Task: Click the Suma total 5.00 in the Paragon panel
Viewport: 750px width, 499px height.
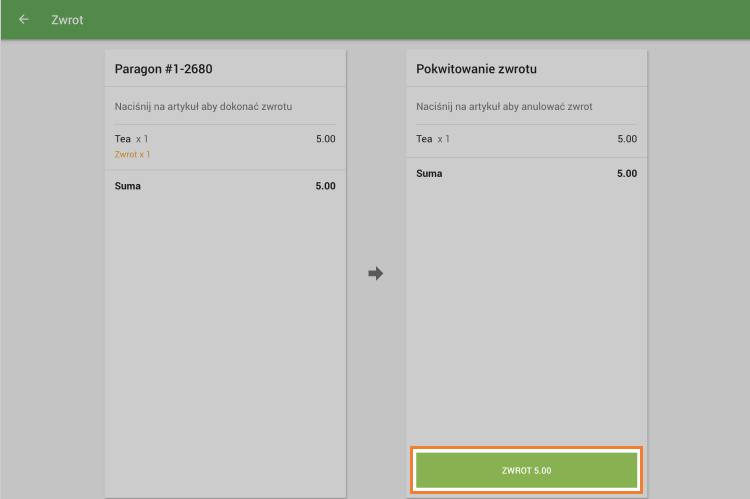Action: tap(325, 186)
